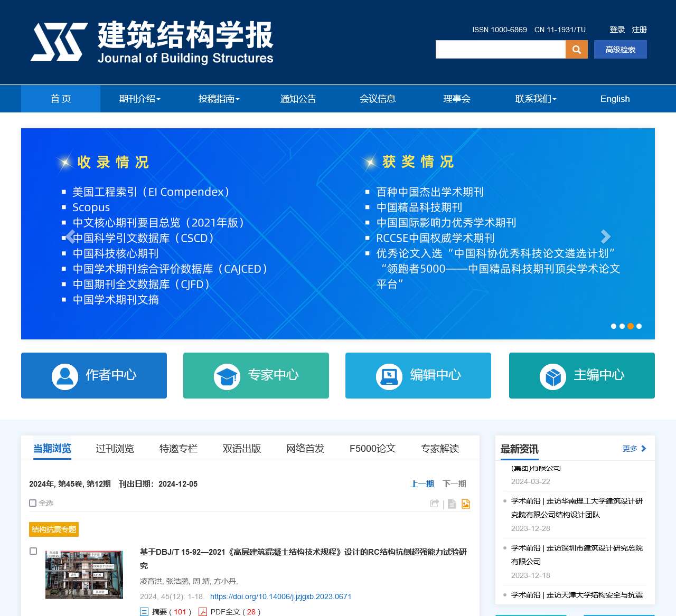
Task: Click the gray document icon beside export
Action: [452, 504]
